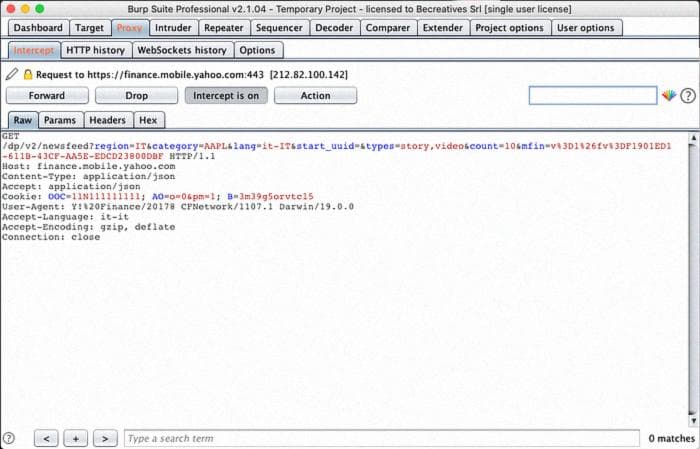Open the Extender tab
This screenshot has width=700, height=449.
point(443,28)
